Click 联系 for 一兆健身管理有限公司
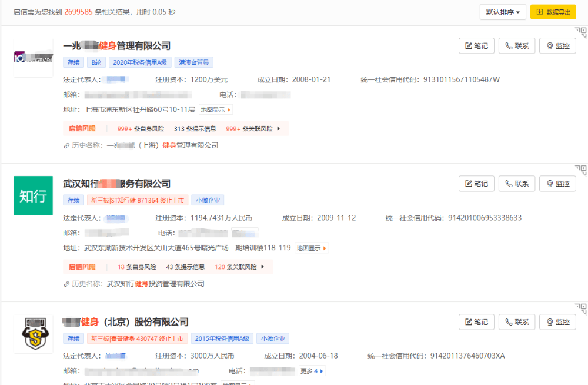The image size is (588, 385). [516, 46]
